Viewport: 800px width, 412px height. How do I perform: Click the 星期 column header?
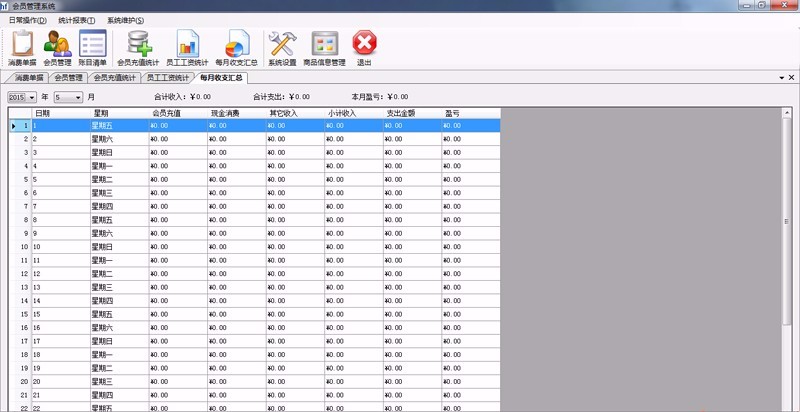pyautogui.click(x=119, y=113)
